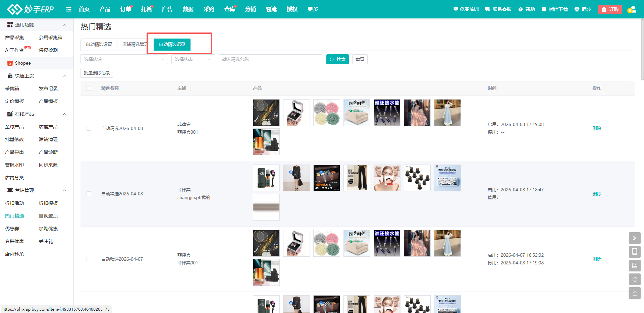Click the red 订购 button

click(610, 9)
